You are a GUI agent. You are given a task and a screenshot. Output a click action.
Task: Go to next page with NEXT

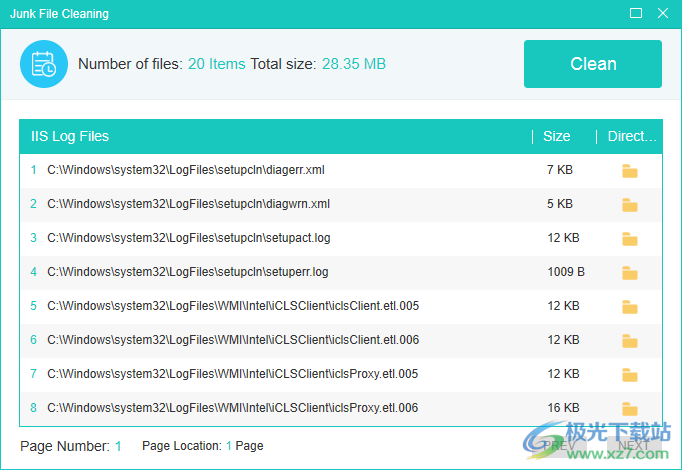(x=634, y=445)
